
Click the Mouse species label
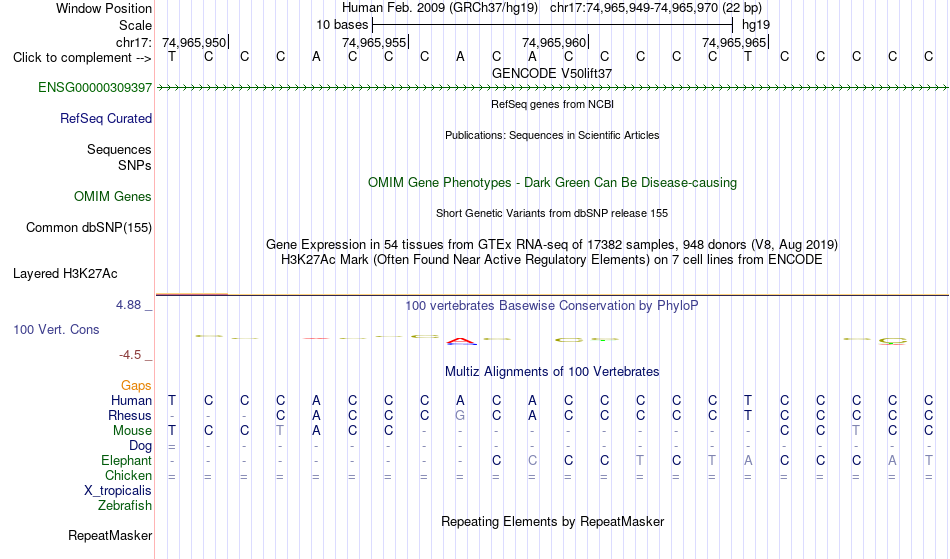[x=132, y=431]
